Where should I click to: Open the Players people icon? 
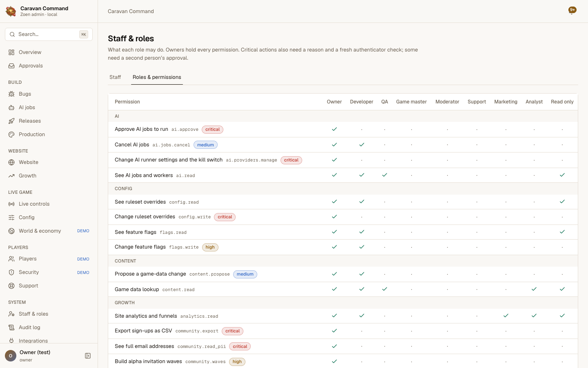[x=11, y=259]
